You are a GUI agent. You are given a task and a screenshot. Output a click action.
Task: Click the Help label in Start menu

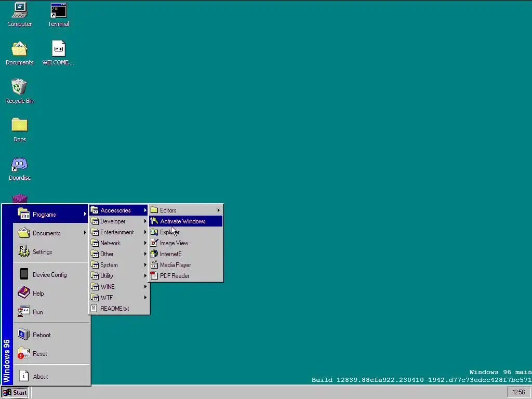(x=38, y=293)
